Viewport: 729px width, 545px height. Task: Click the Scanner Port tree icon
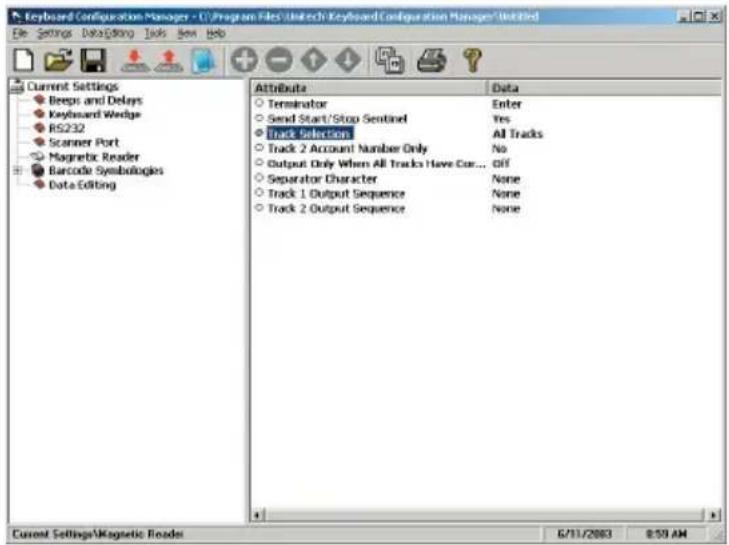coord(40,141)
